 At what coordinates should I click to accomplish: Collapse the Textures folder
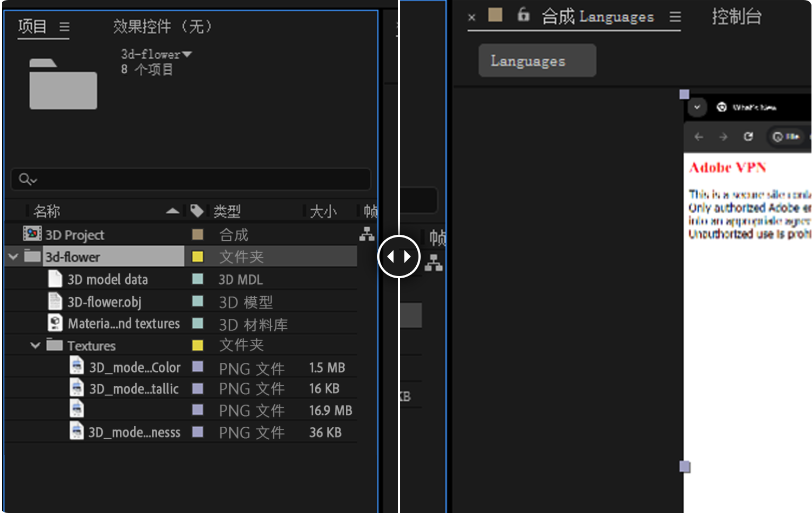point(35,345)
